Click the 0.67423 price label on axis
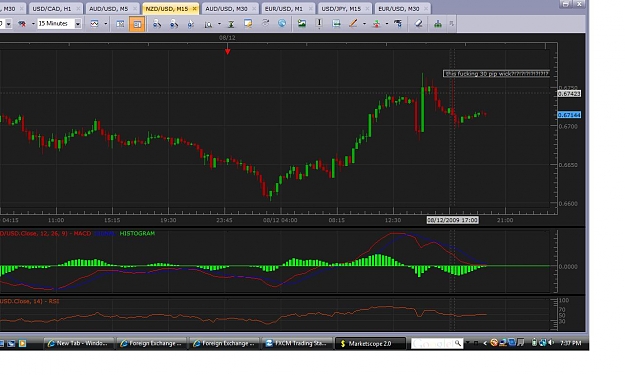This screenshot has width=625, height=375. [x=568, y=94]
